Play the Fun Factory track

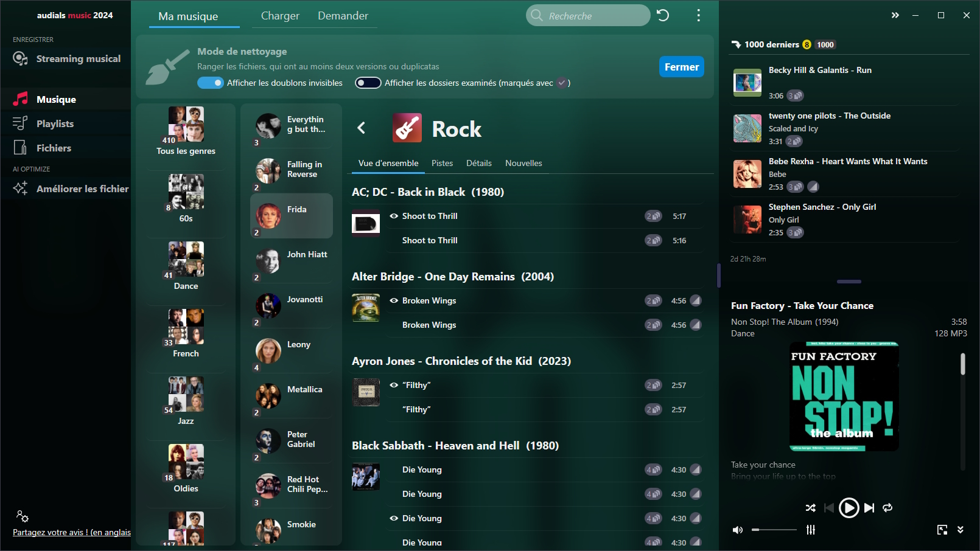click(x=849, y=507)
